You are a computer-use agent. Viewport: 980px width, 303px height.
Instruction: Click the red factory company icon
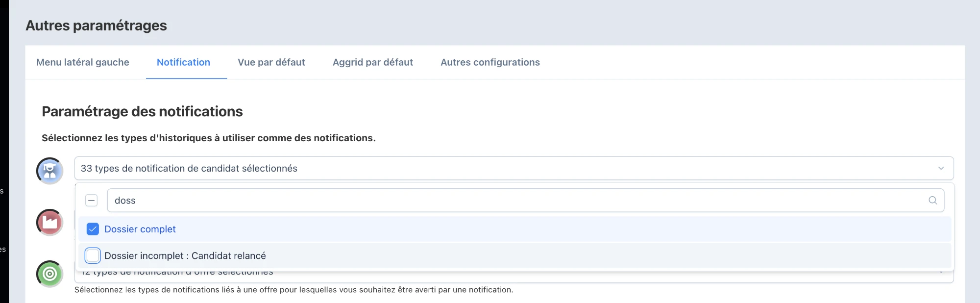[49, 222]
